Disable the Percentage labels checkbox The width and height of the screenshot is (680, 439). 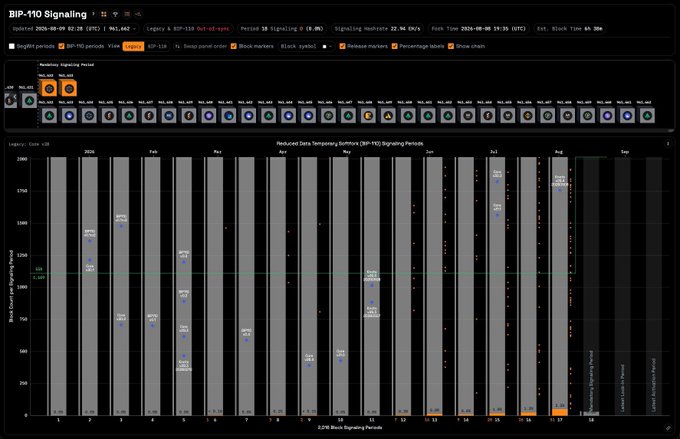395,46
